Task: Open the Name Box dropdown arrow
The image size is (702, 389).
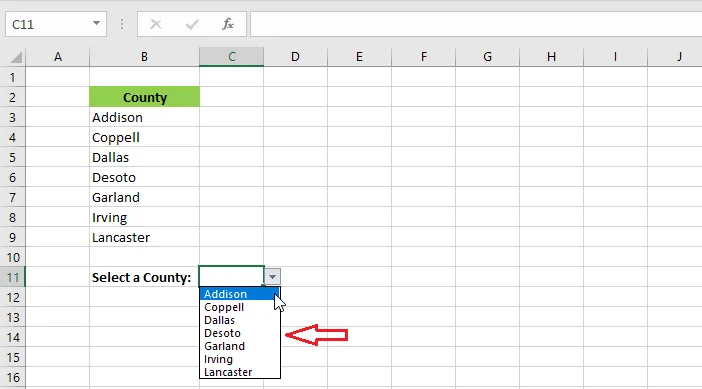Action: coord(96,23)
